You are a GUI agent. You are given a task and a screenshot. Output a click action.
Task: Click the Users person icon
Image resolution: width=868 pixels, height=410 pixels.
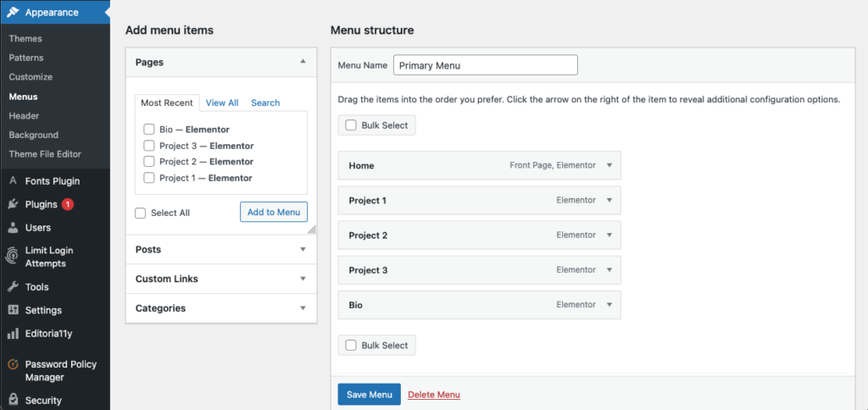pyautogui.click(x=14, y=227)
